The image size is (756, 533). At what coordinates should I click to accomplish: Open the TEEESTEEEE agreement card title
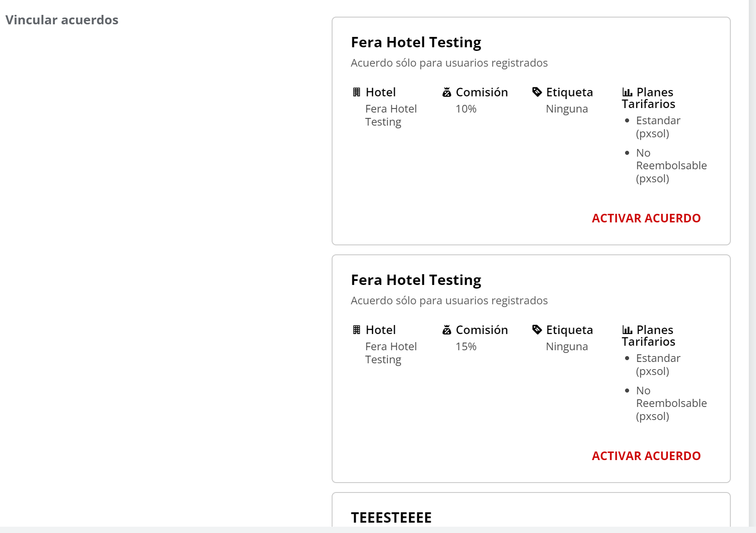point(391,518)
